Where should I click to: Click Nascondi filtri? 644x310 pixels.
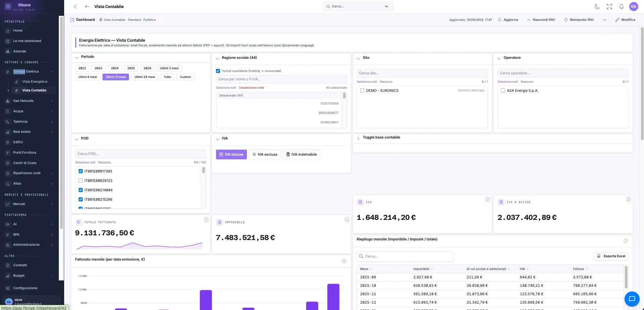[541, 20]
